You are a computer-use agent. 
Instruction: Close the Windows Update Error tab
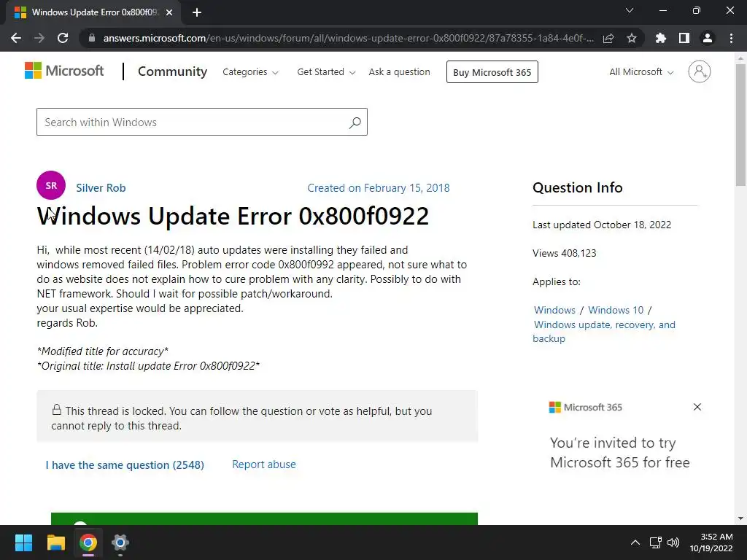tap(169, 12)
